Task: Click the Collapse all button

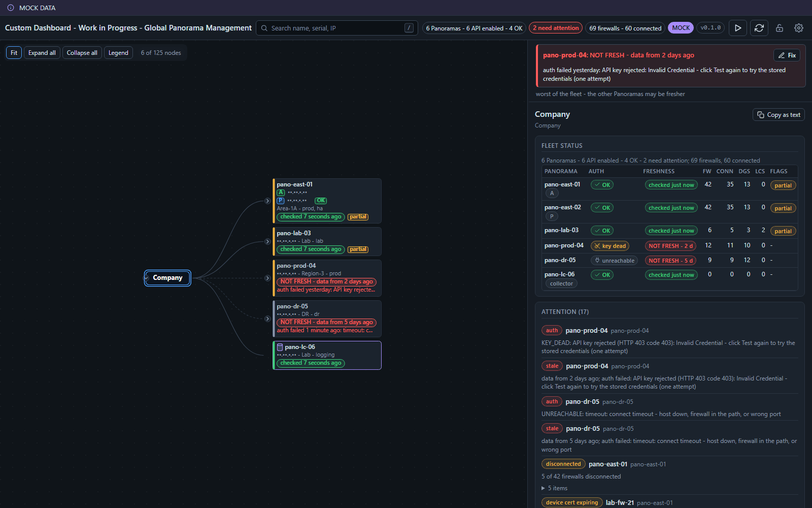Action: coord(82,53)
